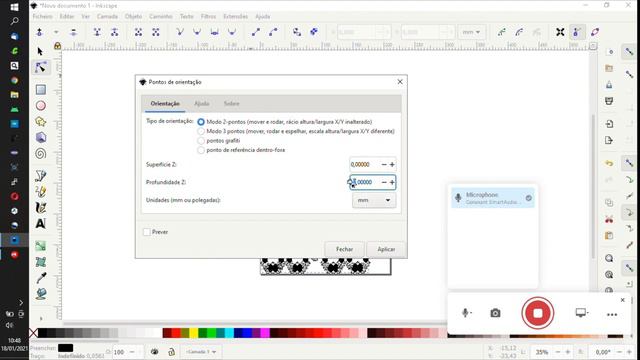The width and height of the screenshot is (640, 360).
Task: Decrease Profundidade Z with minus button
Action: tap(384, 182)
